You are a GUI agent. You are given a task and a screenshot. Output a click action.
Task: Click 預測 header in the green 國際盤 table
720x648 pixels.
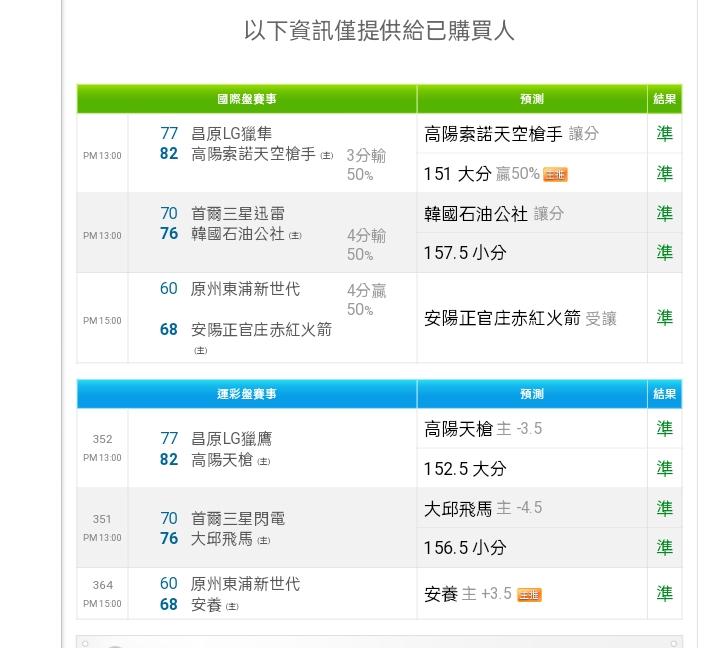tap(532, 99)
